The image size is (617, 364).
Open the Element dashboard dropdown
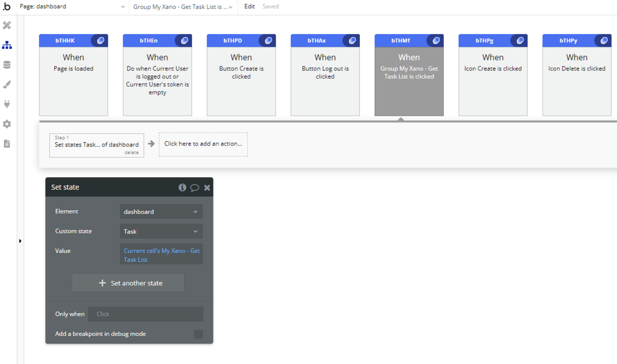[x=161, y=211]
